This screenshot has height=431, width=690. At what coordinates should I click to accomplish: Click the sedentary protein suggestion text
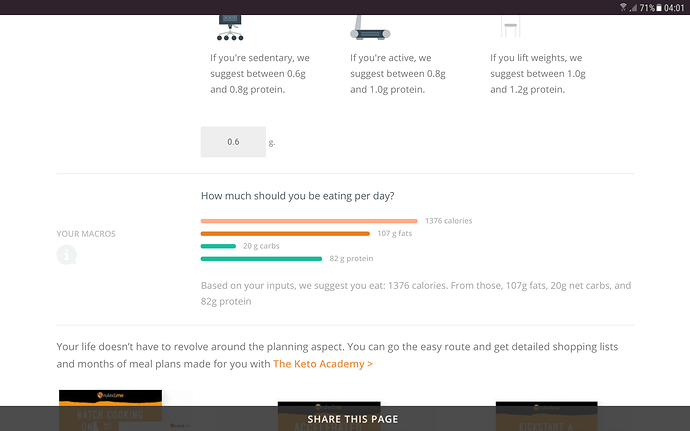pyautogui.click(x=260, y=74)
